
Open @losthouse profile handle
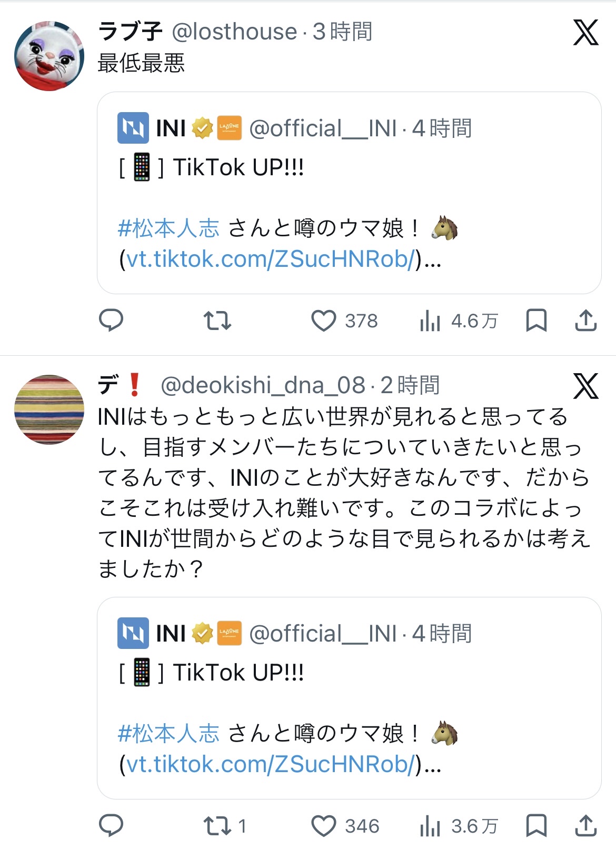[234, 32]
